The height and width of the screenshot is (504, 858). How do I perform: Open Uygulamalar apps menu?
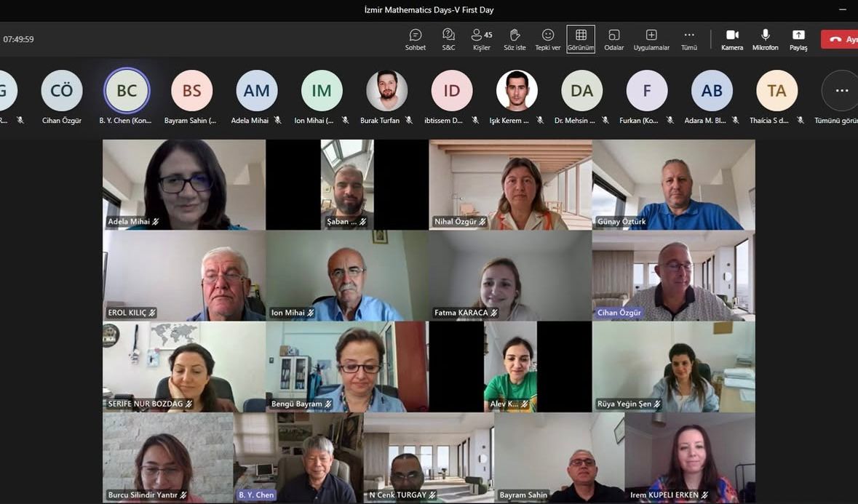coord(651,39)
